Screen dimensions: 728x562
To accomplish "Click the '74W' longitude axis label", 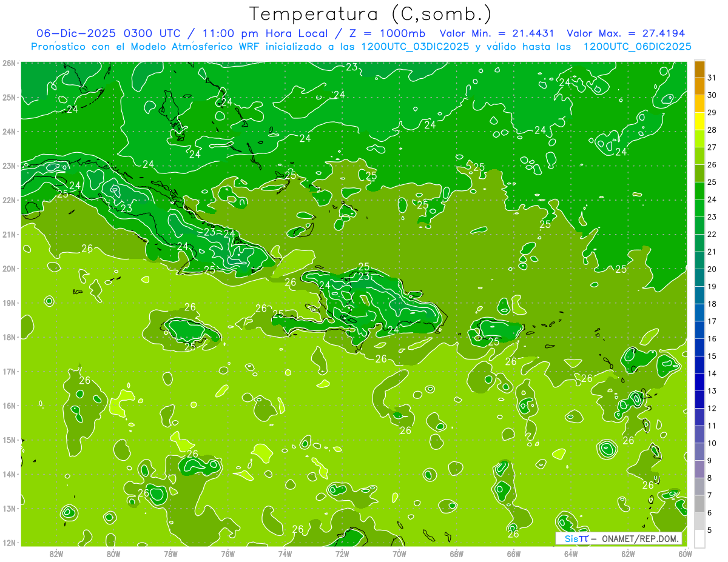I will coord(285,554).
